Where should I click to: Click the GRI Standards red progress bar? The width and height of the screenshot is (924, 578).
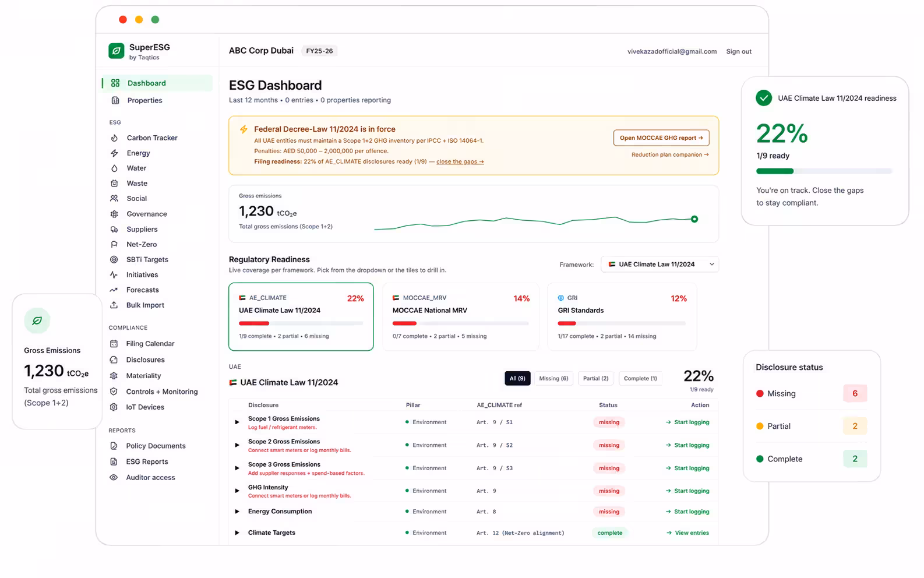pyautogui.click(x=567, y=323)
